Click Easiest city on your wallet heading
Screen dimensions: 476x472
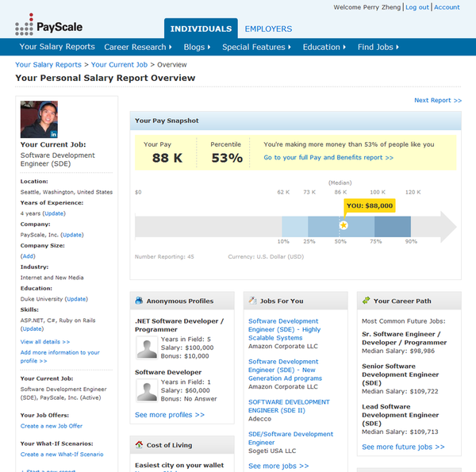click(x=179, y=465)
